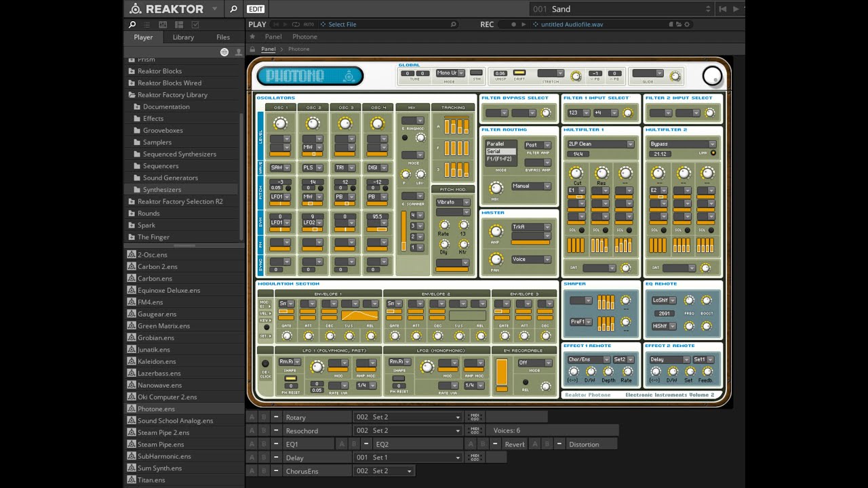The width and height of the screenshot is (868, 488).
Task: Open the Mono mode dropdown in Global
Action: pos(449,73)
